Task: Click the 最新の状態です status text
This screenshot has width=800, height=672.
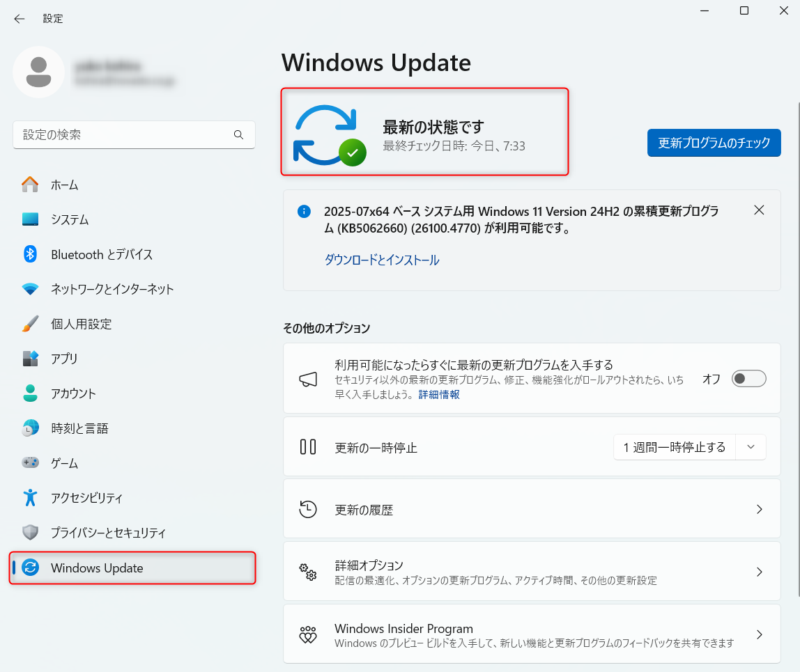Action: click(433, 127)
